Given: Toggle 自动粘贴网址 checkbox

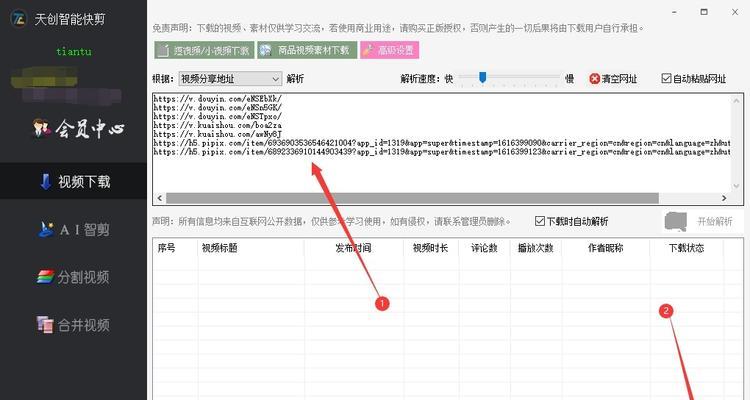Looking at the screenshot, I should (666, 78).
